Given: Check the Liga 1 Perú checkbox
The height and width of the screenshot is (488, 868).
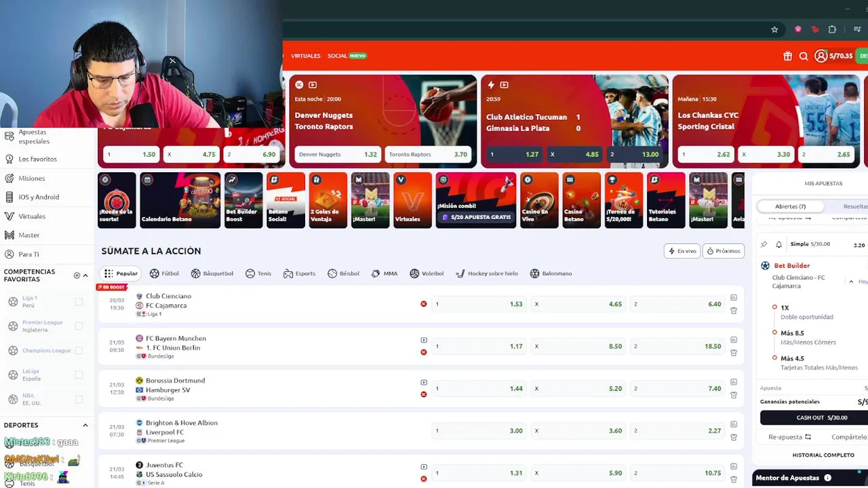Looking at the screenshot, I should pos(79,302).
